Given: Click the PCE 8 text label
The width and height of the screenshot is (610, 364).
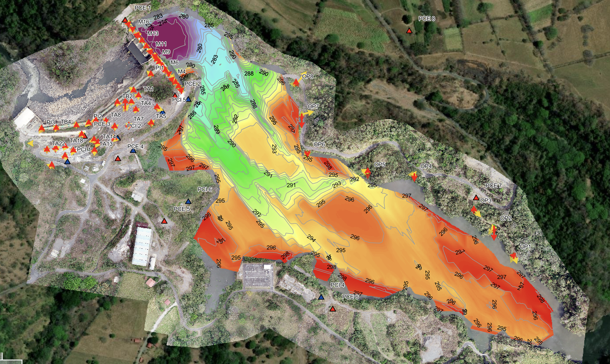Looking at the screenshot, I should point(427,19).
